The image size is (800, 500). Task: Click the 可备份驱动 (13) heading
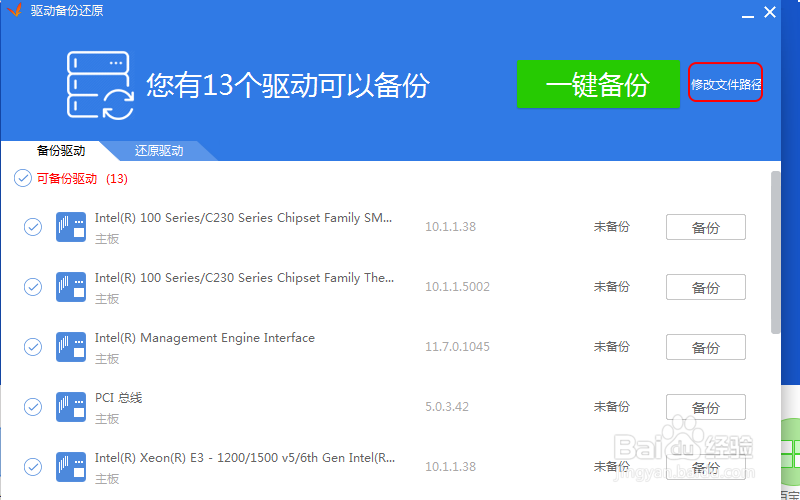[x=82, y=179]
